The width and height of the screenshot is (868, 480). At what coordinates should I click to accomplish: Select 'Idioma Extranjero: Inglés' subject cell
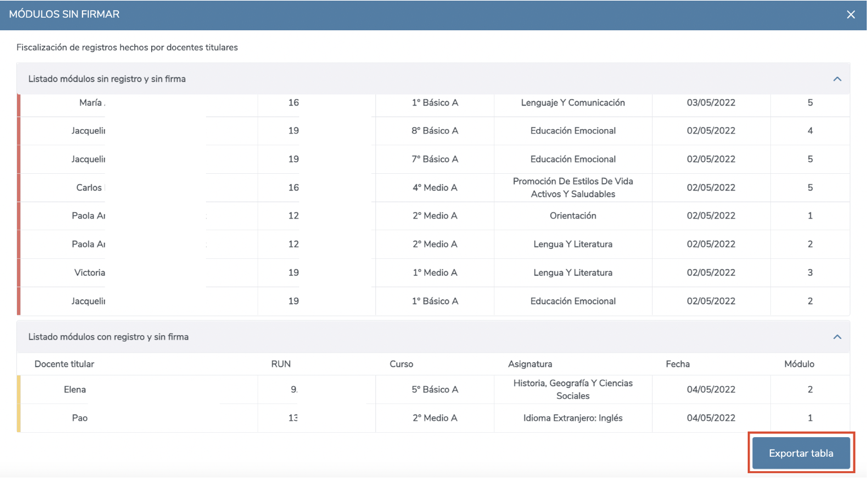tap(573, 418)
